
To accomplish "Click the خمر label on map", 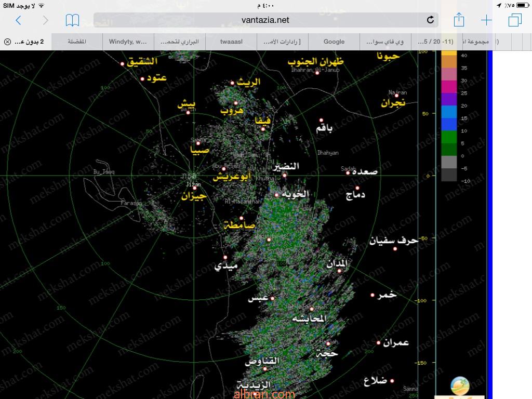I will pyautogui.click(x=387, y=295).
